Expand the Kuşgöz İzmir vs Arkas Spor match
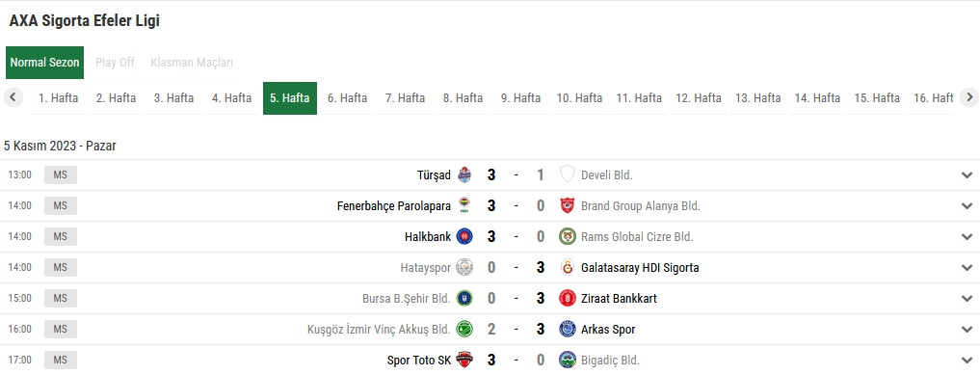The width and height of the screenshot is (980, 375). 967,330
